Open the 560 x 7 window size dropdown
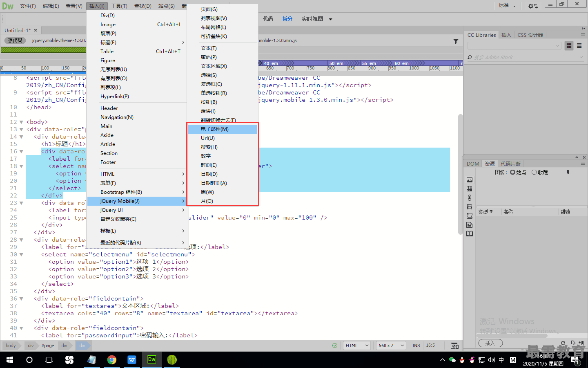The height and width of the screenshot is (368, 588). pyautogui.click(x=391, y=346)
